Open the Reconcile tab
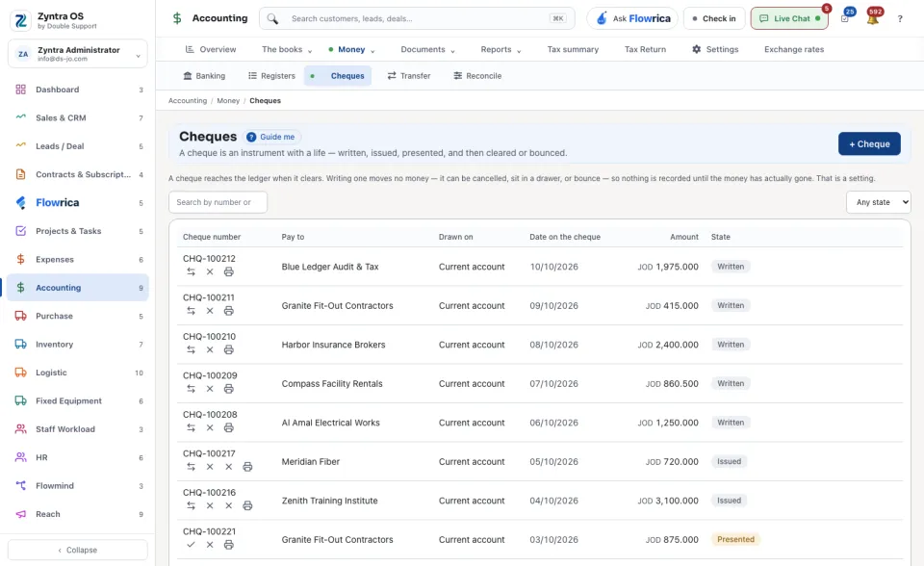Screen dimensions: 924x566 (477, 76)
